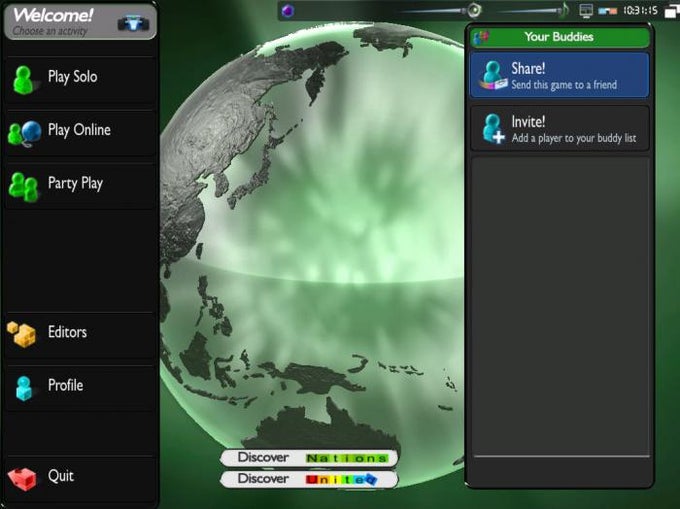Click the yellow blocks Editors icon
680x509 pixels.
(22, 334)
